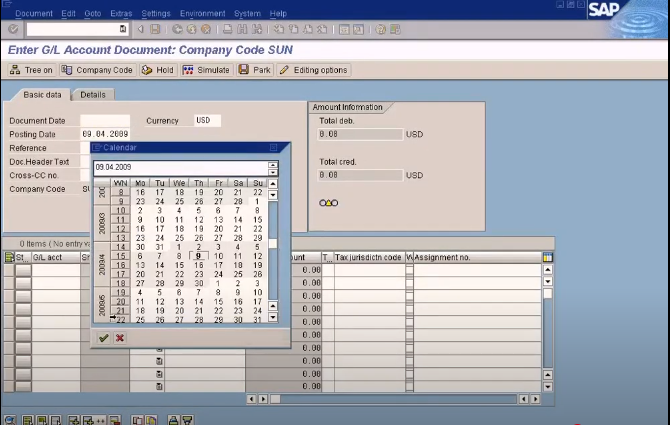This screenshot has width=670, height=425.
Task: Click the Tax jurisdictn code column header
Action: (x=369, y=257)
